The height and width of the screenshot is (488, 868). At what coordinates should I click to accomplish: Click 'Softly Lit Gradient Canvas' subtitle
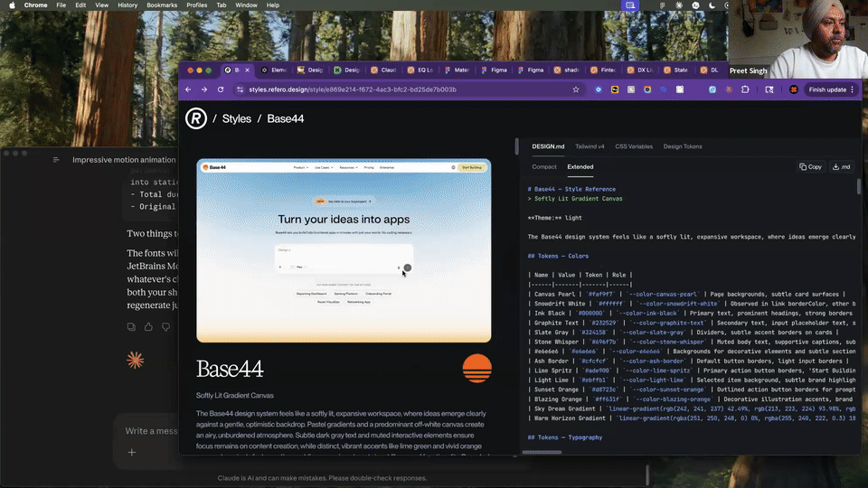click(x=235, y=396)
